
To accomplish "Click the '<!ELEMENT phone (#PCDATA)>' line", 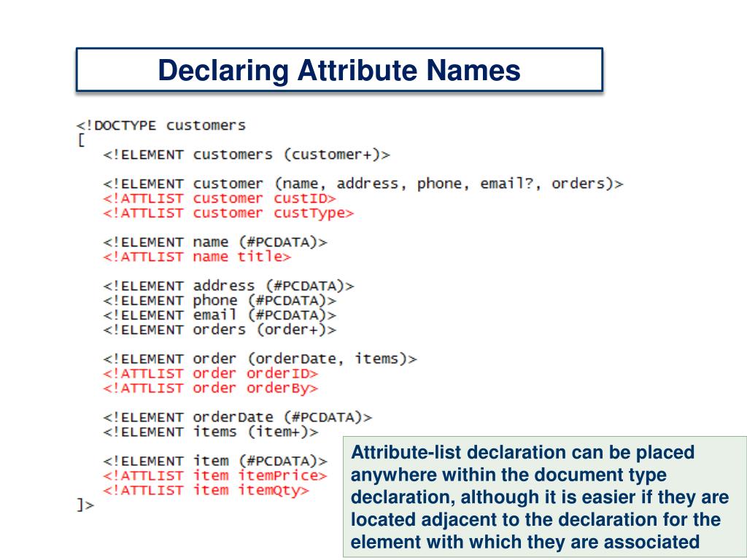I will [x=220, y=301].
